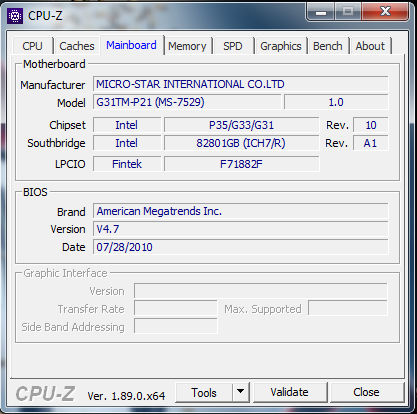The height and width of the screenshot is (414, 417).
Task: Minimize the CPU-Z window
Action: [321, 12]
